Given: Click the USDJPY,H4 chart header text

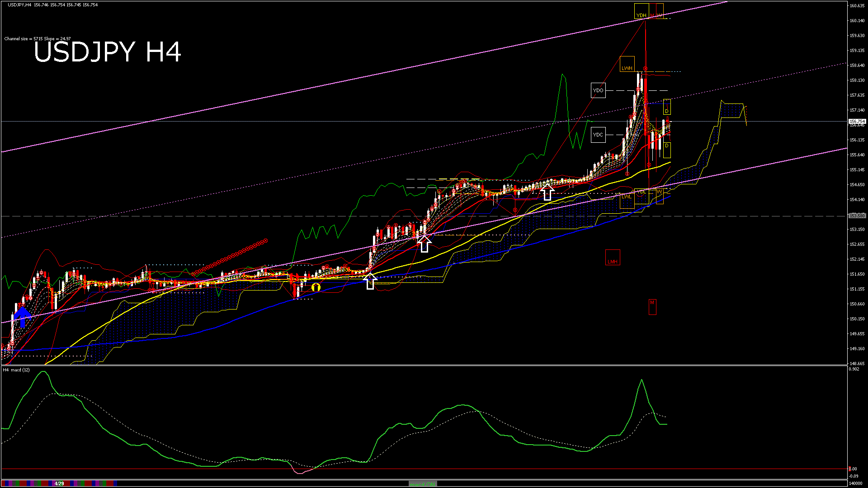Looking at the screenshot, I should (19, 5).
